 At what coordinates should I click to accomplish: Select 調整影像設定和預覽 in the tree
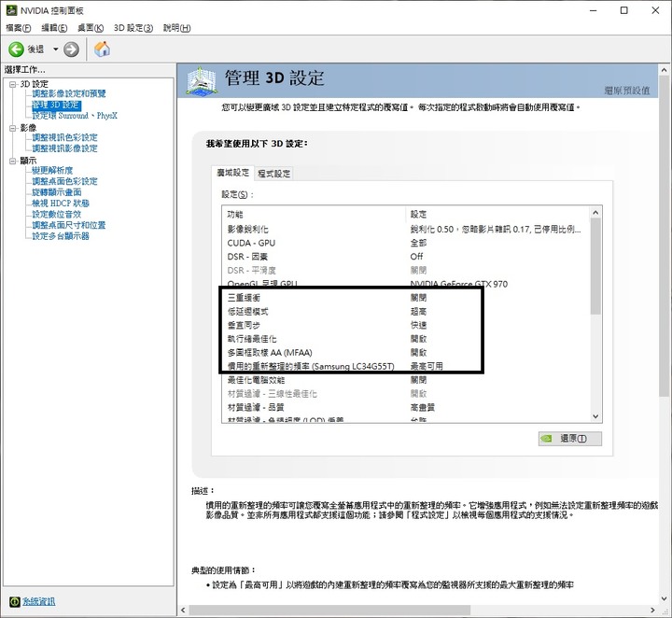(68, 93)
